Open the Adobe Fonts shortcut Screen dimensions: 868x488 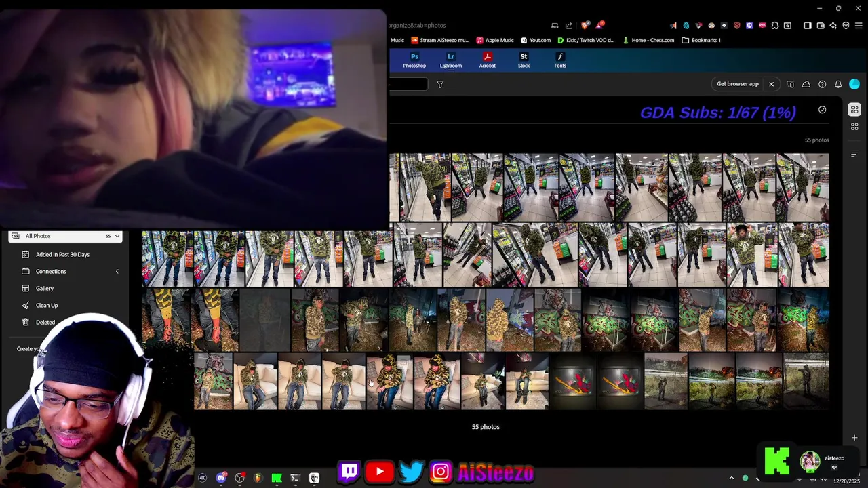[560, 60]
